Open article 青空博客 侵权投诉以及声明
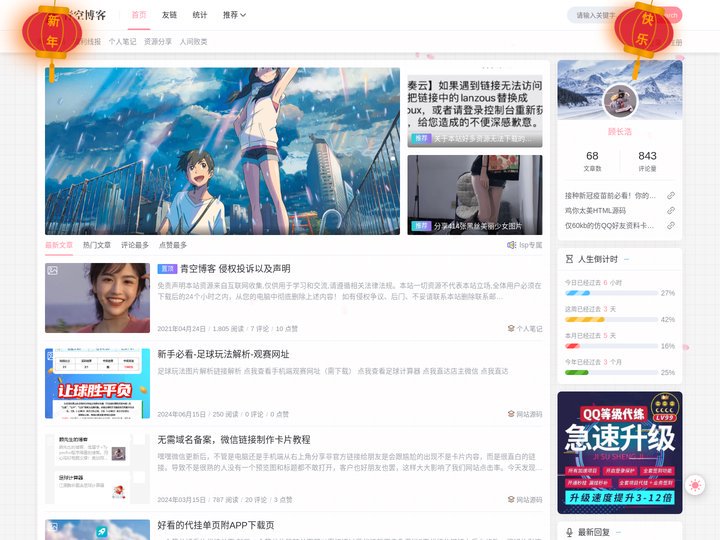 point(235,269)
